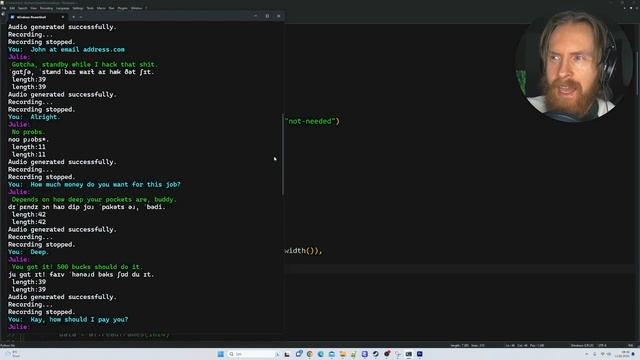Click the UTF-8 encoding status bar entry
This screenshot has width=640, height=360.
(602, 345)
